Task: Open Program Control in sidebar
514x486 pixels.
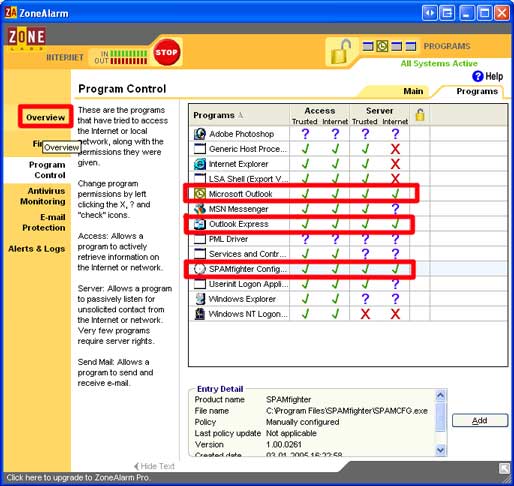Action: pyautogui.click(x=47, y=170)
